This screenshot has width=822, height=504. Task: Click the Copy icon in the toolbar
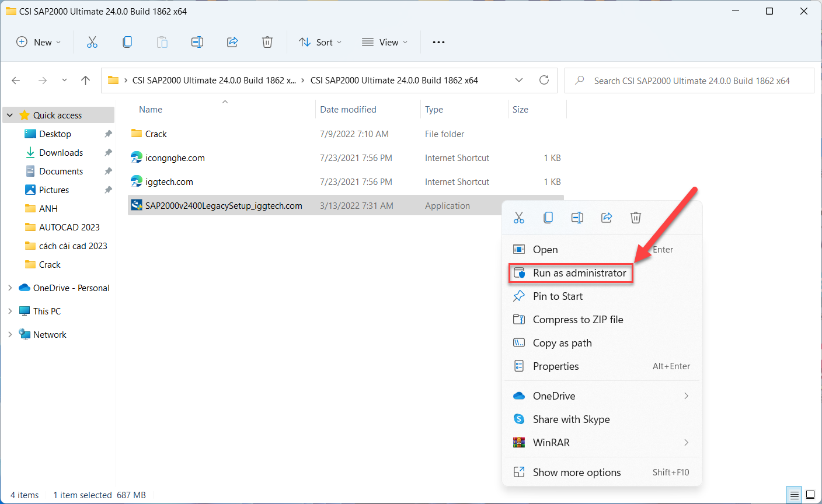pyautogui.click(x=127, y=42)
